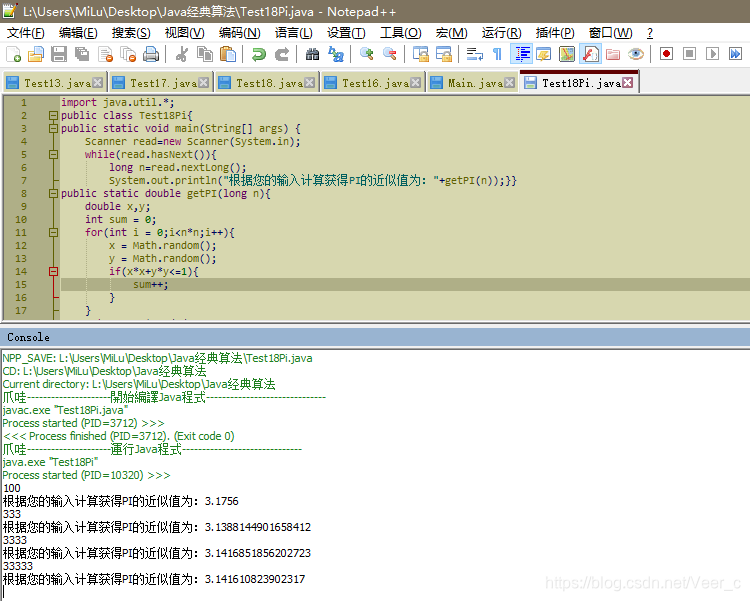This screenshot has height=601, width=750.
Task: Click the Save file toolbar icon
Action: pos(59,54)
